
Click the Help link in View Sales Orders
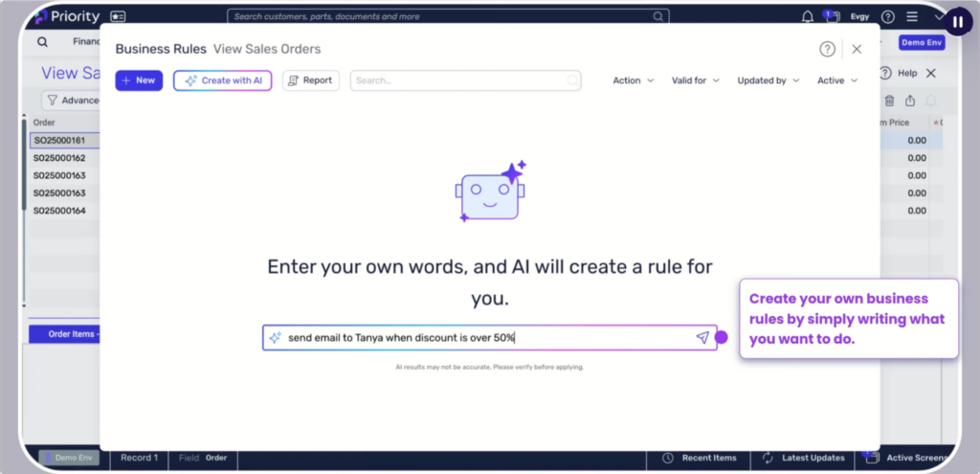[907, 73]
